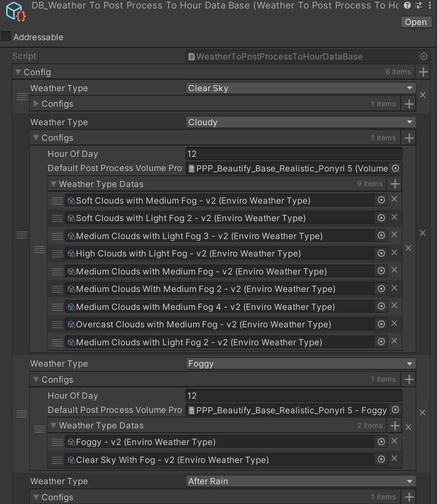Image resolution: width=437 pixels, height=504 pixels.
Task: Select the Clear Sky With Fog object field
Action: [219, 460]
